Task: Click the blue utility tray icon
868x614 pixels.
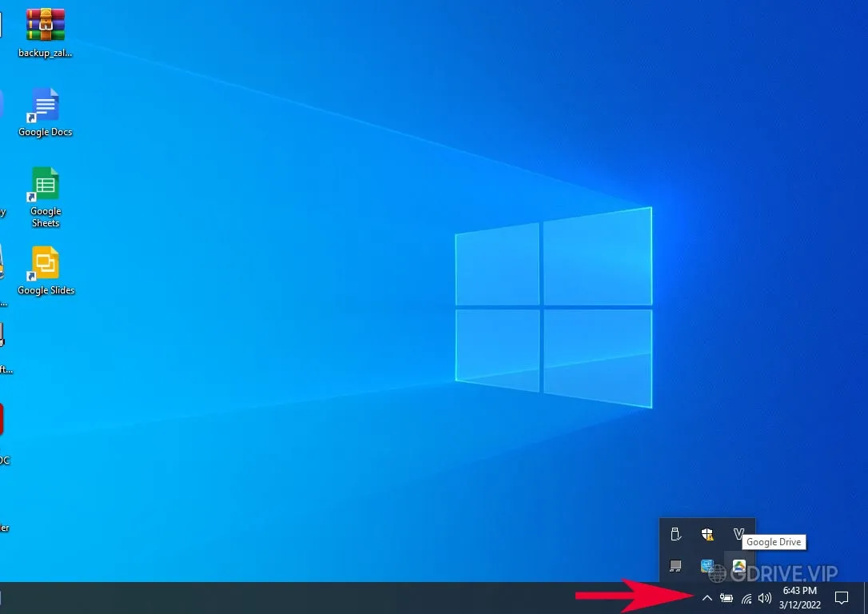Action: (x=707, y=565)
